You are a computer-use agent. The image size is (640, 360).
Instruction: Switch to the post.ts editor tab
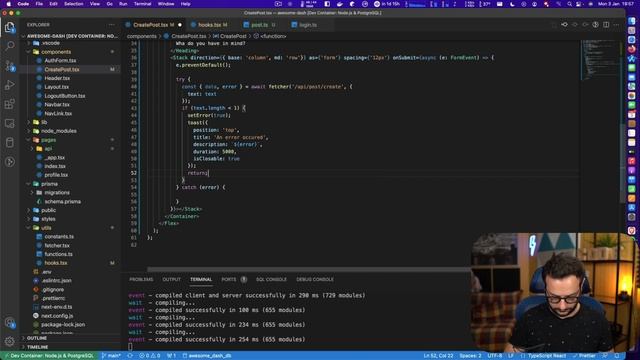pos(259,25)
